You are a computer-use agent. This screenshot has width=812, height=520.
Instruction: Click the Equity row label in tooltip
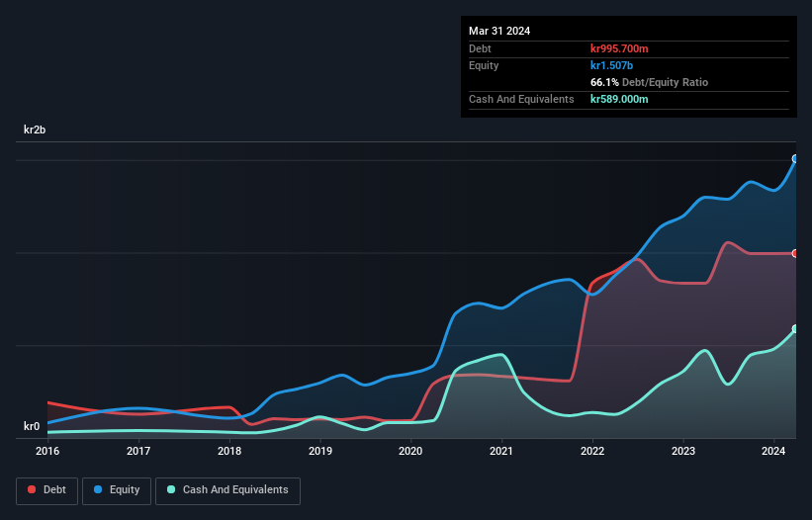[x=484, y=65]
